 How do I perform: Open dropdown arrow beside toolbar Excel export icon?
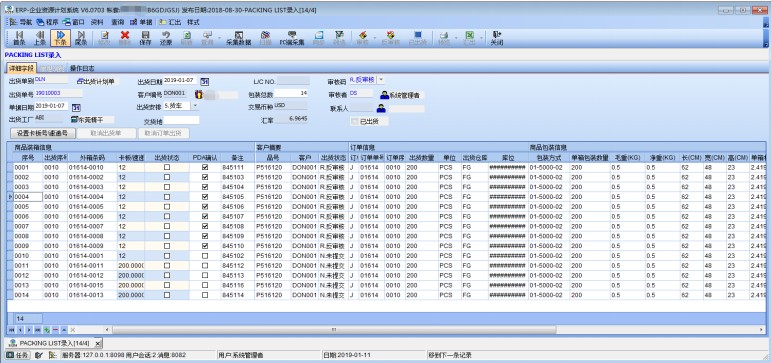pos(480,38)
